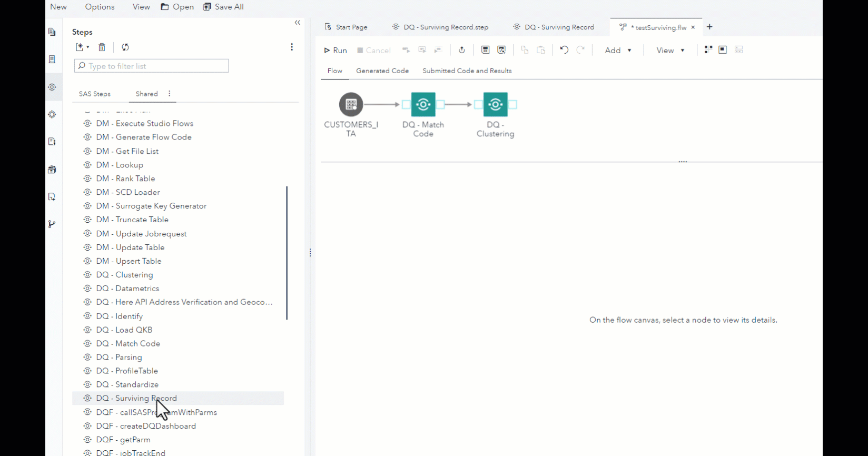Refresh the Steps list
The height and width of the screenshot is (456, 868).
click(125, 47)
